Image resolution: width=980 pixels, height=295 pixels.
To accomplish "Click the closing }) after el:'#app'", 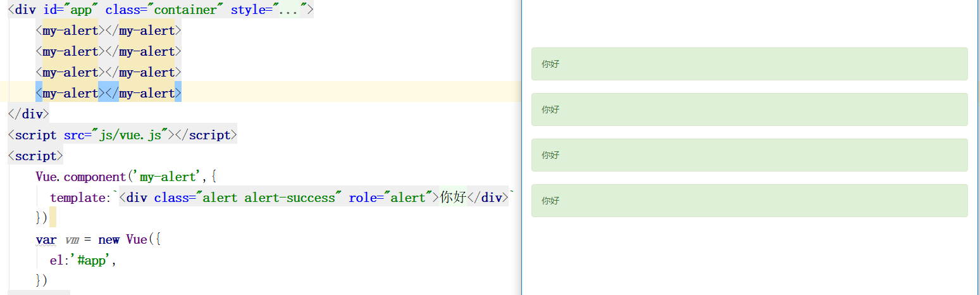I will [42, 280].
